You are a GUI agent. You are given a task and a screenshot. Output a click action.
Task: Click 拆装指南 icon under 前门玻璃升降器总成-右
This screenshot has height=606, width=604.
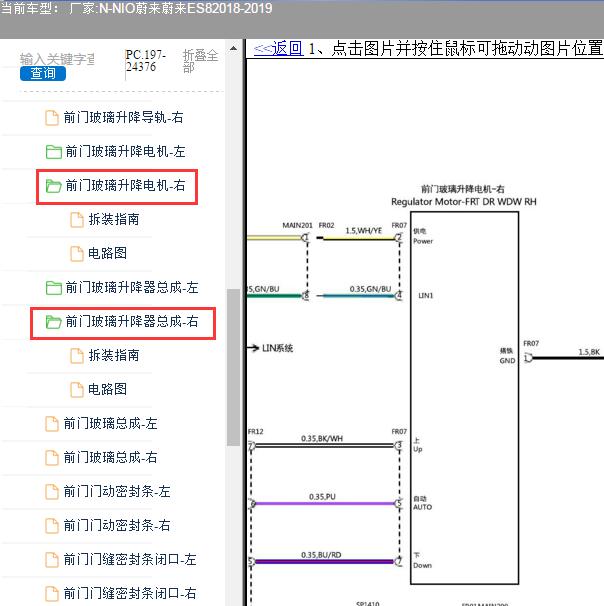[x=77, y=356]
